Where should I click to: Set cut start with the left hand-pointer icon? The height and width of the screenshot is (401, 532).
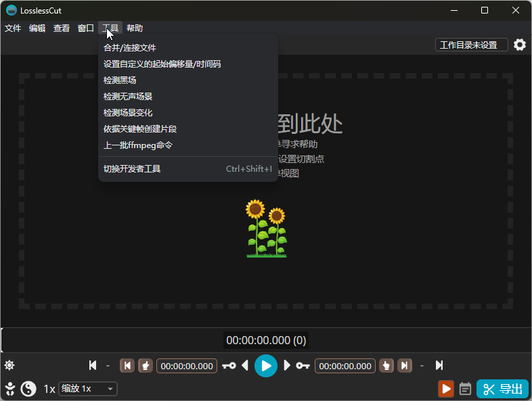click(x=146, y=366)
